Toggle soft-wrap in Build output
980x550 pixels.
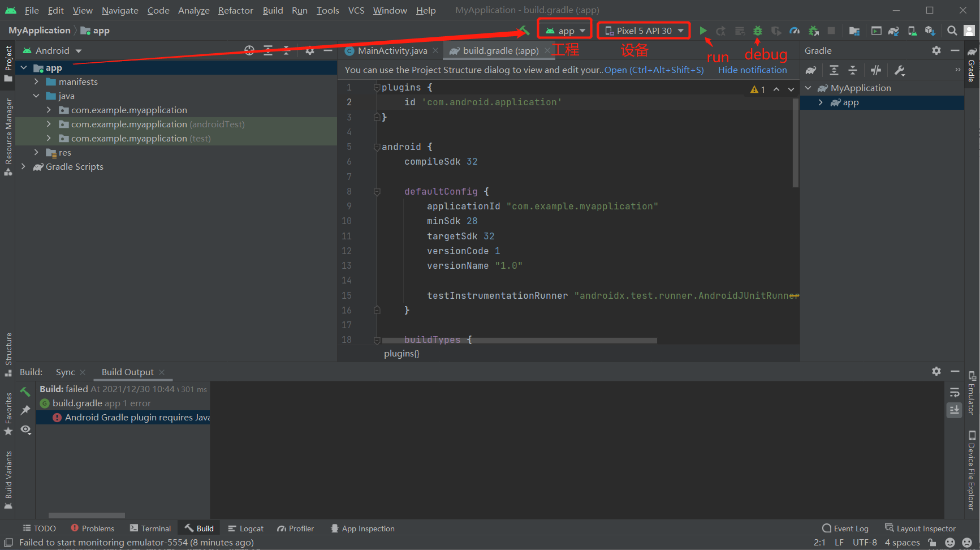click(x=955, y=392)
